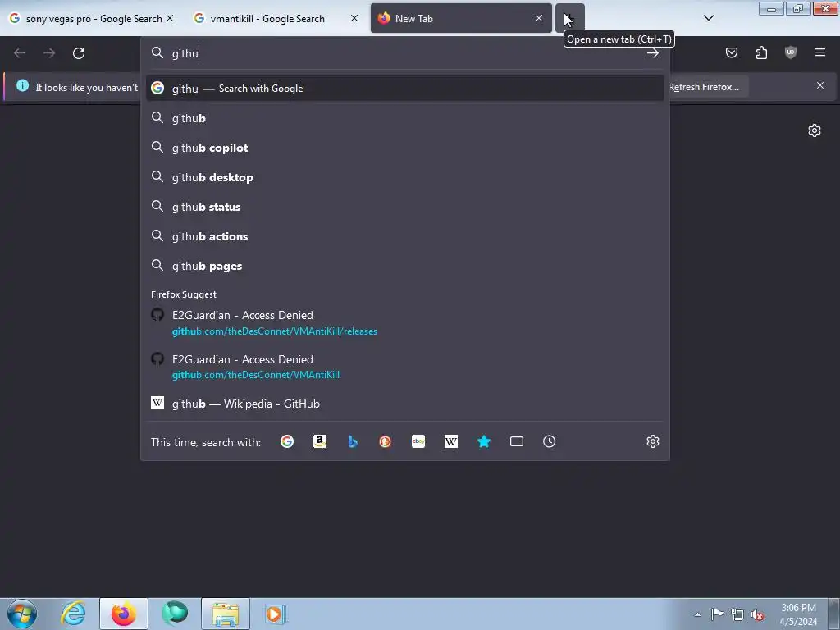The image size is (840, 630).
Task: Open a new tab with plus button
Action: point(570,18)
